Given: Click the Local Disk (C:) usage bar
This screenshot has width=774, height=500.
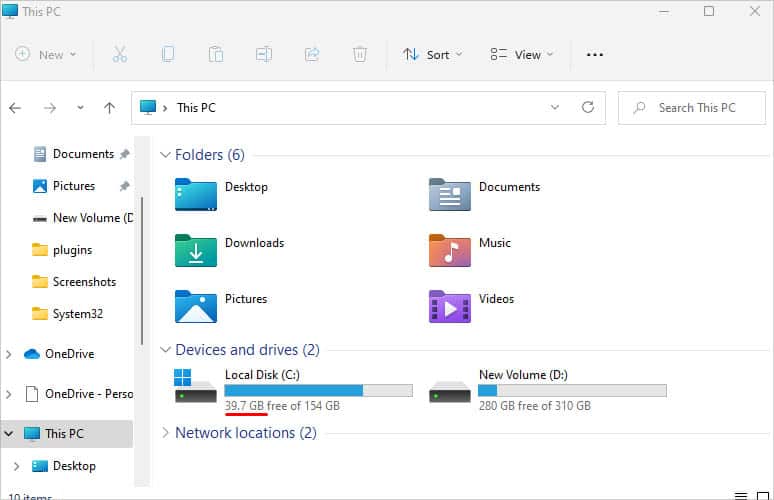Looking at the screenshot, I should [x=318, y=390].
